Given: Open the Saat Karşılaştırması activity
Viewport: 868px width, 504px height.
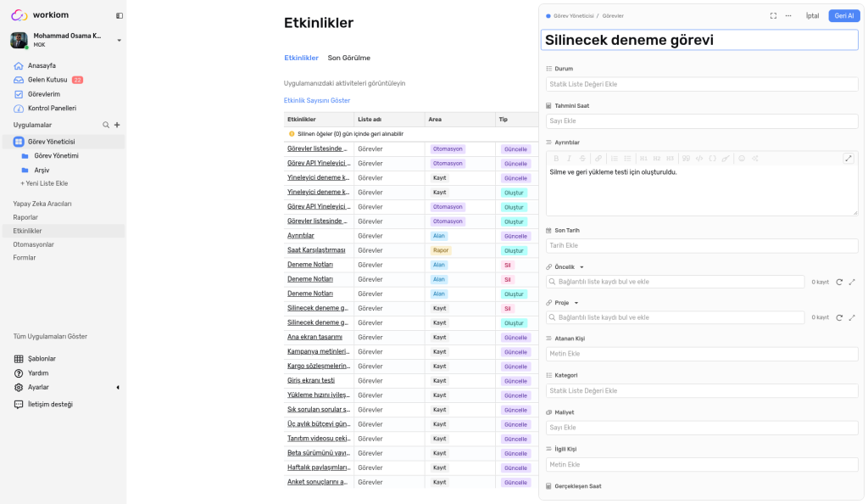Looking at the screenshot, I should (316, 250).
